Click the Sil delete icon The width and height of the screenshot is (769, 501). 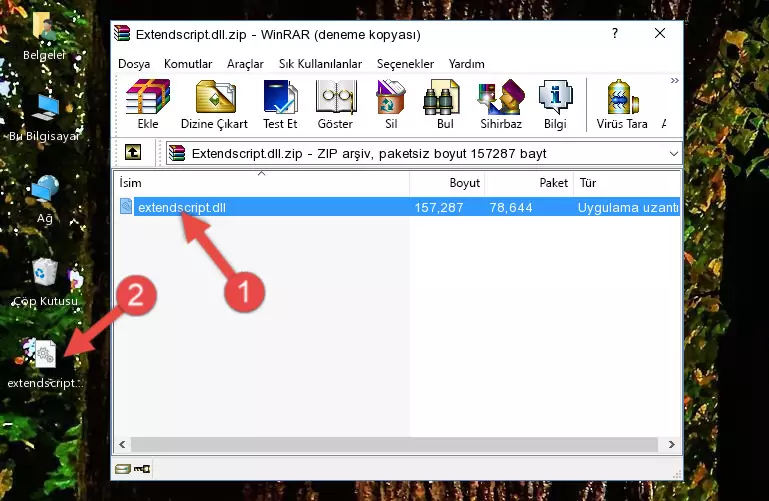391,104
